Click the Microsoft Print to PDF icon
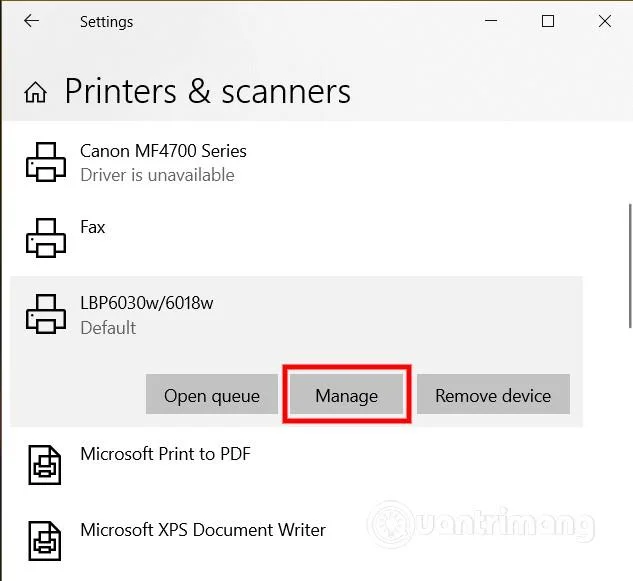The width and height of the screenshot is (633, 581). pyautogui.click(x=45, y=465)
